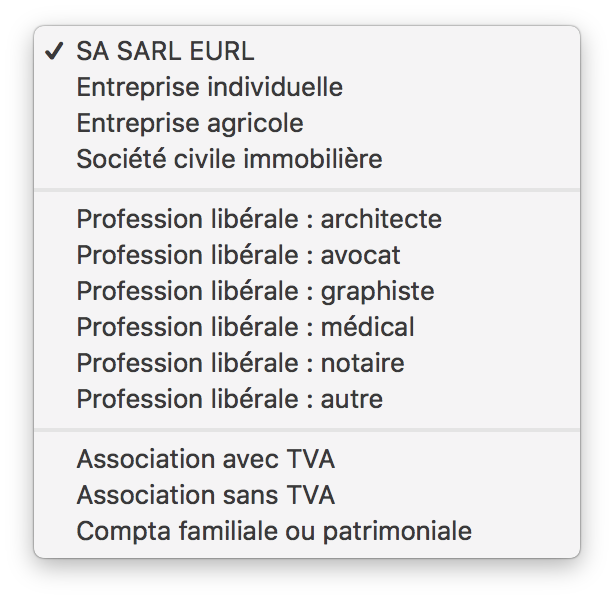
Task: Select Profession libérale : avocat
Action: pyautogui.click(x=307, y=255)
